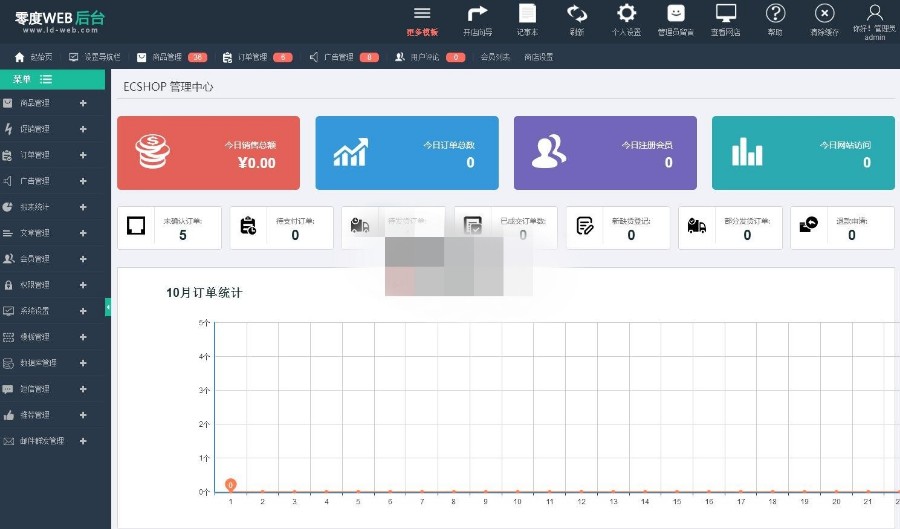Click the envelope icon beside 邮件群发管理
This screenshot has width=900, height=529.
(8, 441)
